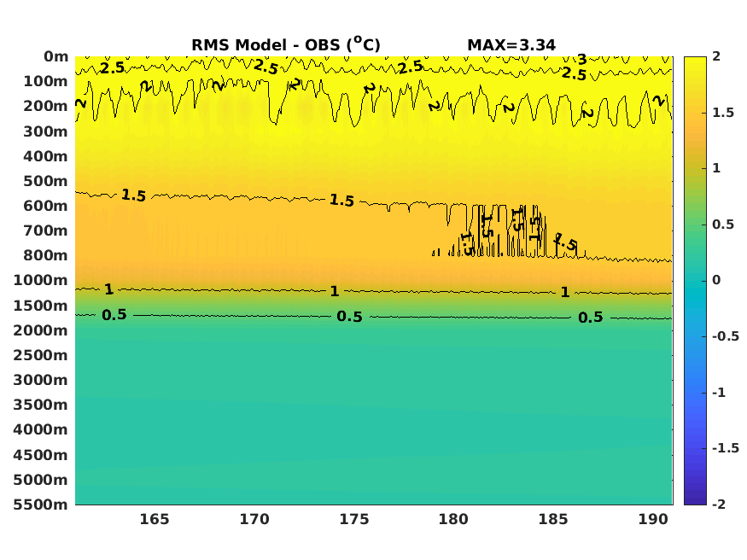Click the rightmost '1' contour label

tap(565, 292)
